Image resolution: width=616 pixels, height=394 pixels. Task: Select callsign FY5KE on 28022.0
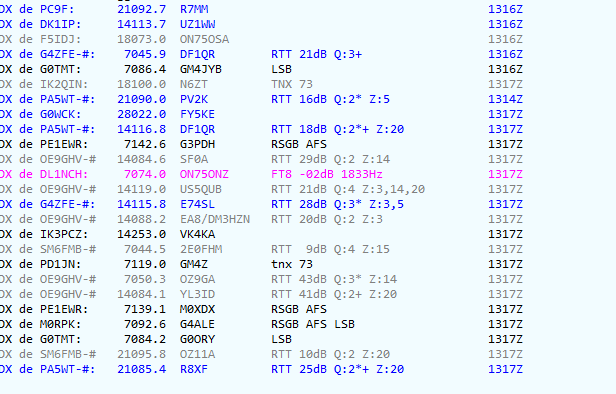[x=197, y=114]
